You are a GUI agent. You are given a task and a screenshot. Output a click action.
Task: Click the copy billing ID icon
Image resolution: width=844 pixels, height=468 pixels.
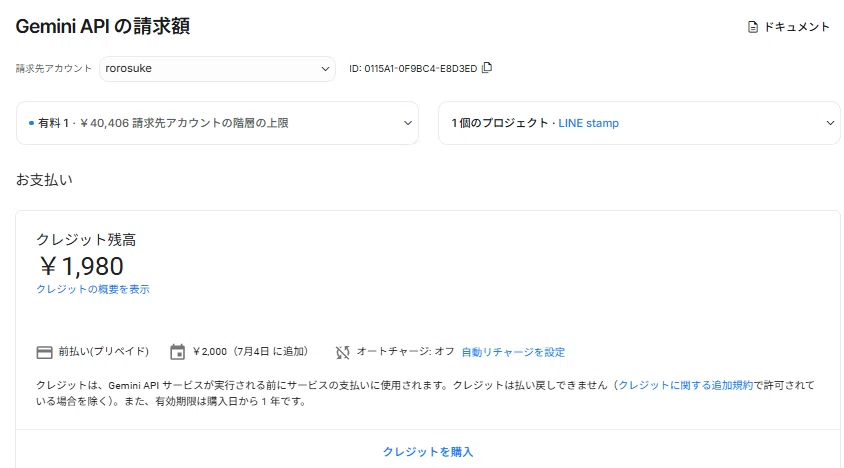point(487,68)
